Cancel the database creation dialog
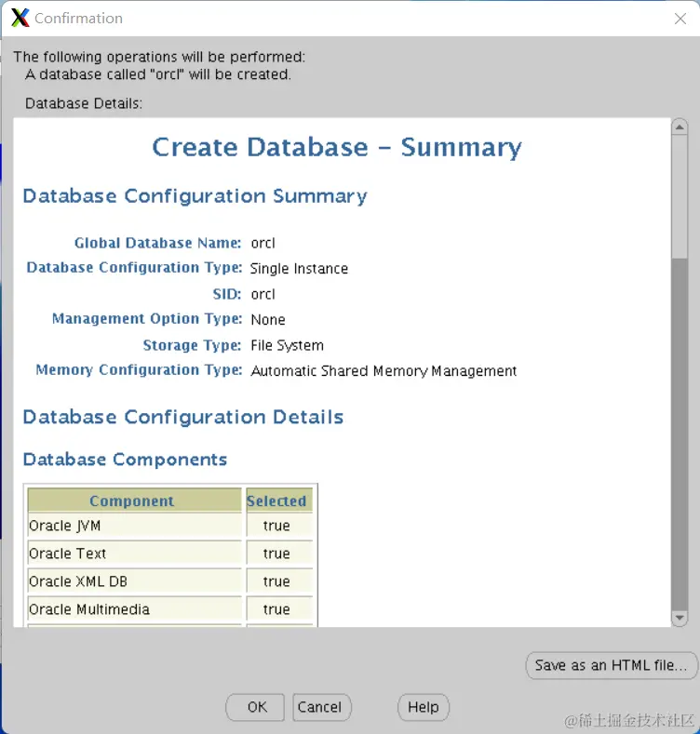 pos(322,707)
